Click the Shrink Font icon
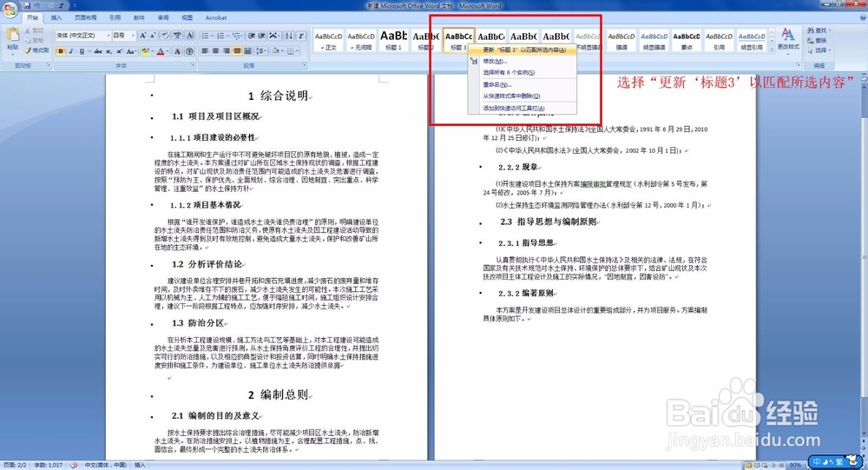This screenshot has width=868, height=470. 153,36
